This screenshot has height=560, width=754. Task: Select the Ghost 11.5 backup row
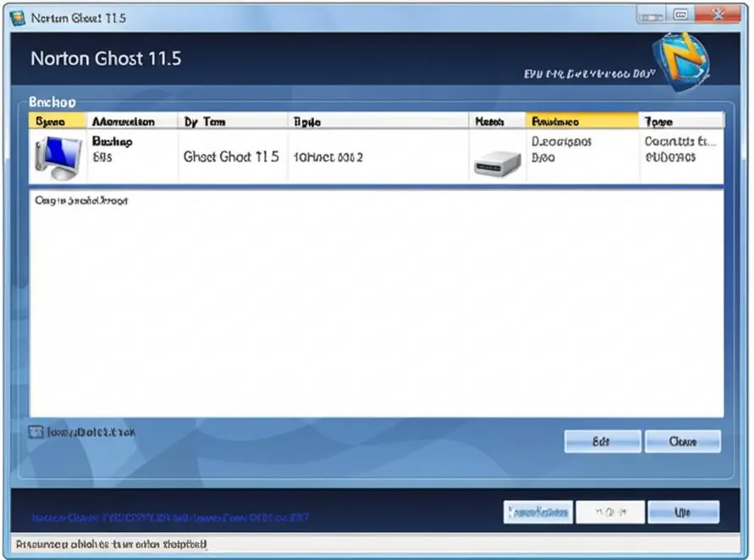click(x=376, y=156)
